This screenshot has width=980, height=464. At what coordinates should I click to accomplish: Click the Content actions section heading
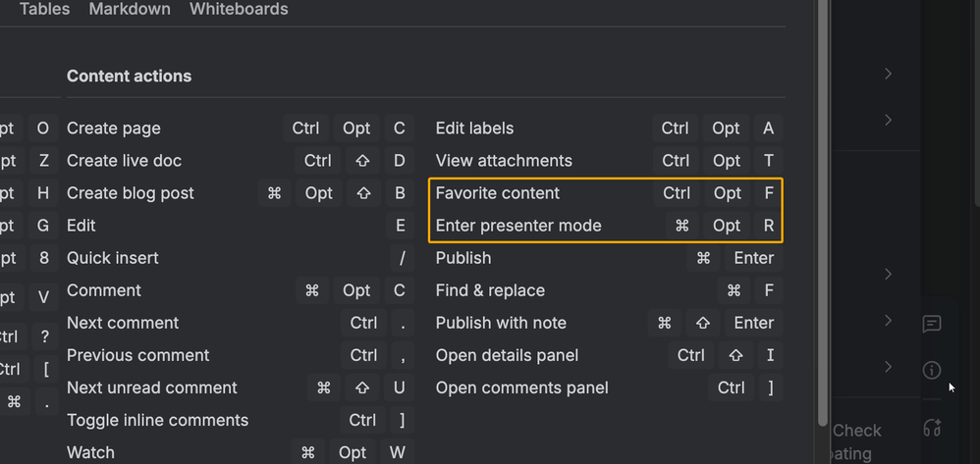[x=129, y=76]
